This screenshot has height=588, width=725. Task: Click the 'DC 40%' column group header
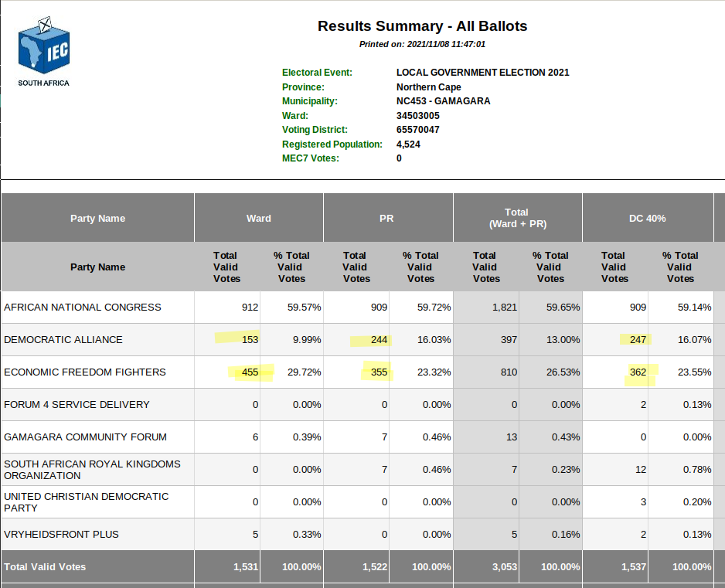(x=648, y=218)
